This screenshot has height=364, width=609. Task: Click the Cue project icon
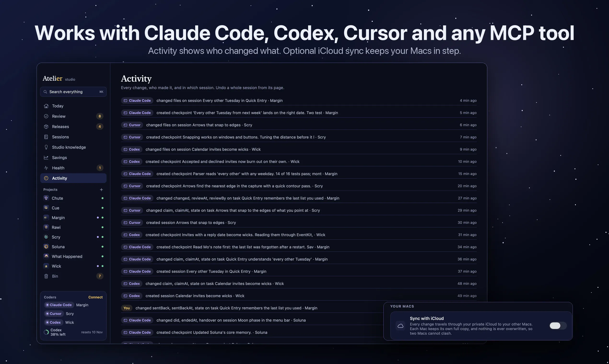point(46,208)
